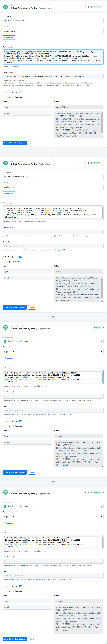Open the RegEx 'here' help link
The width and height of the screenshot is (107, 644).
[x=88, y=85]
